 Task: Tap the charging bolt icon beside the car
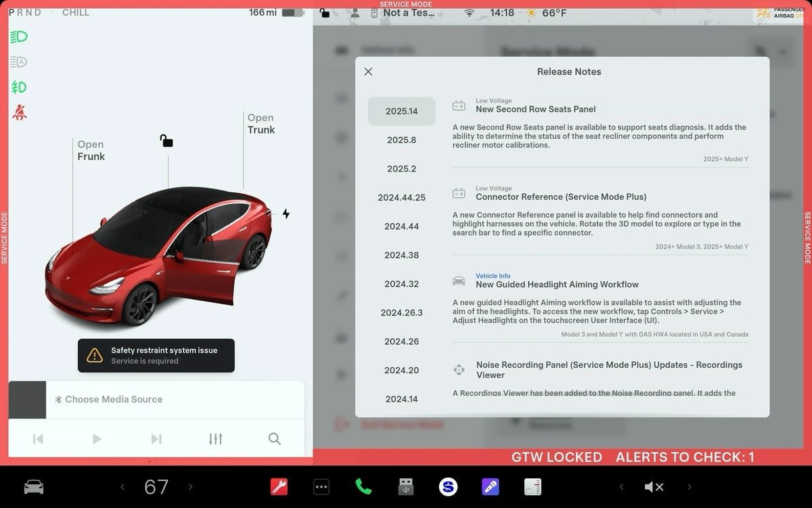click(286, 214)
